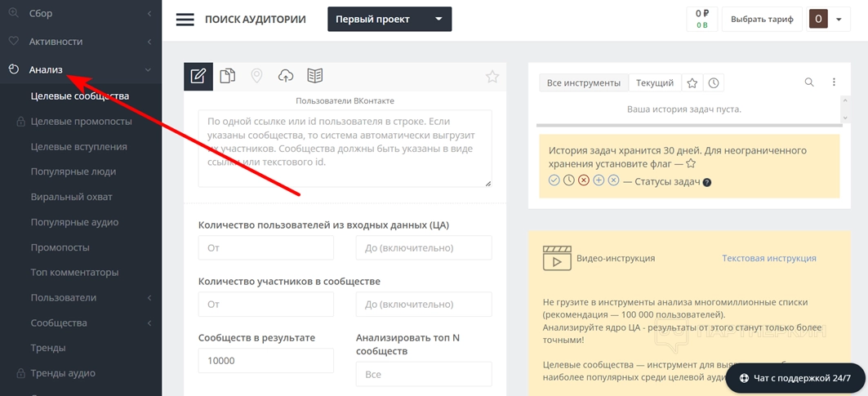The image size is (868, 396).
Task: Click the Ваша история задач пуста text
Action: (684, 109)
